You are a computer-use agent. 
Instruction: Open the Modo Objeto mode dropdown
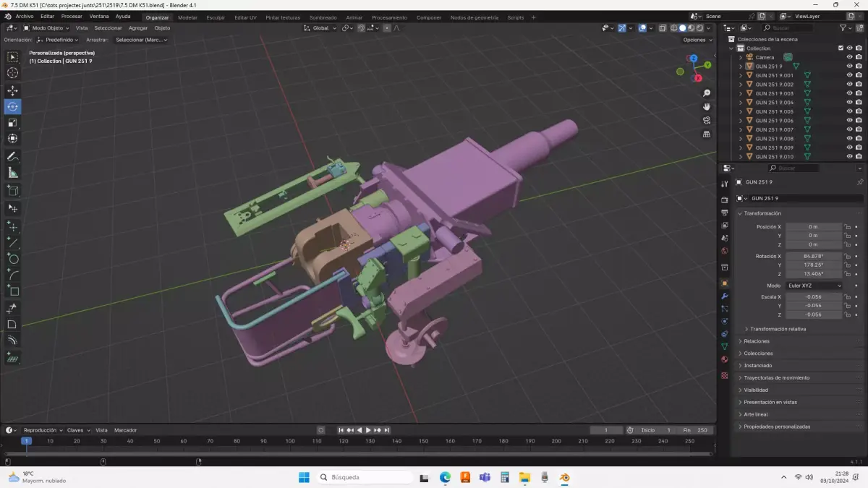coord(46,28)
